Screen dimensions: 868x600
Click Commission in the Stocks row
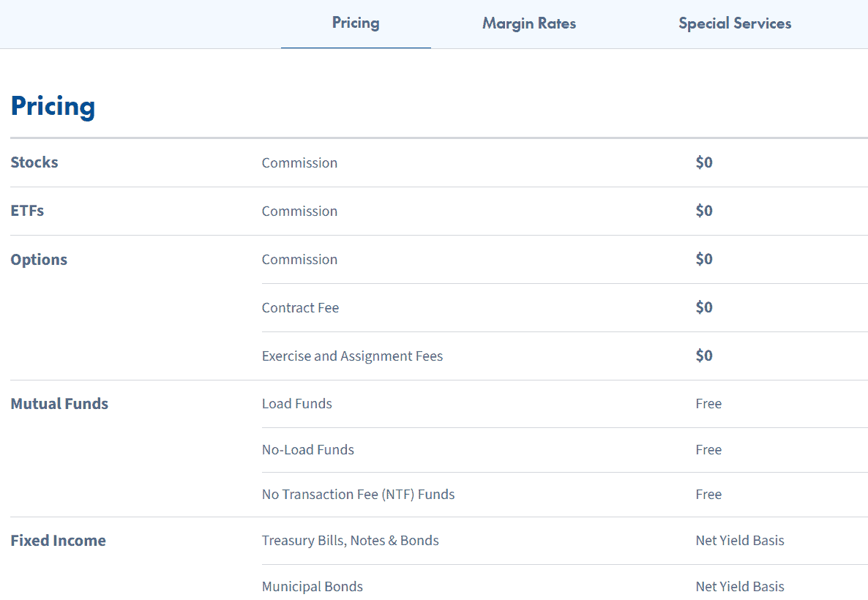click(x=299, y=162)
